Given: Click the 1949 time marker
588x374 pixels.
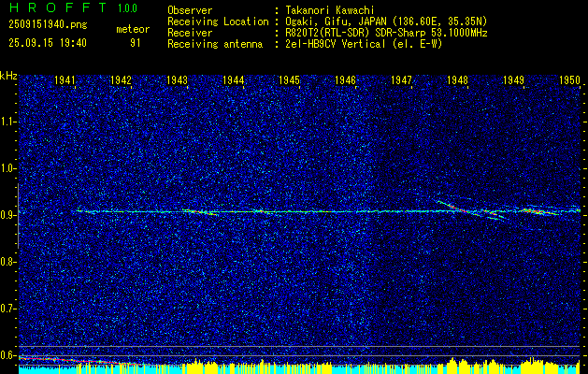Looking at the screenshot, I should coord(513,79).
